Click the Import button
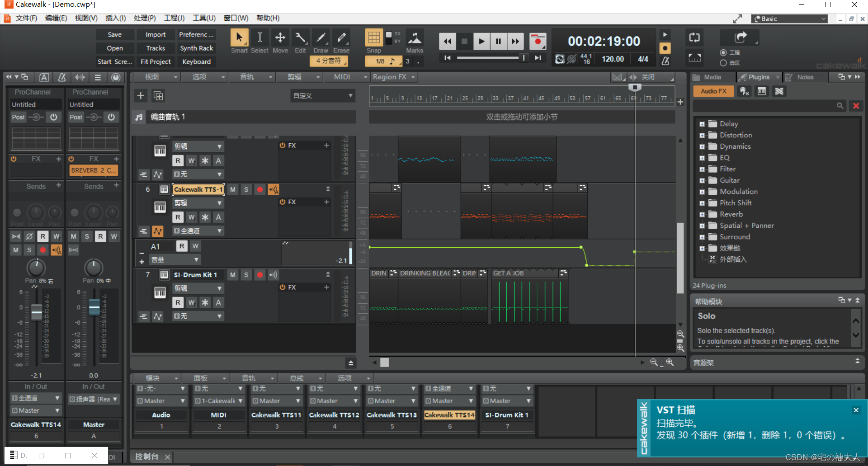Screen dimensions: 868x466 point(156,35)
